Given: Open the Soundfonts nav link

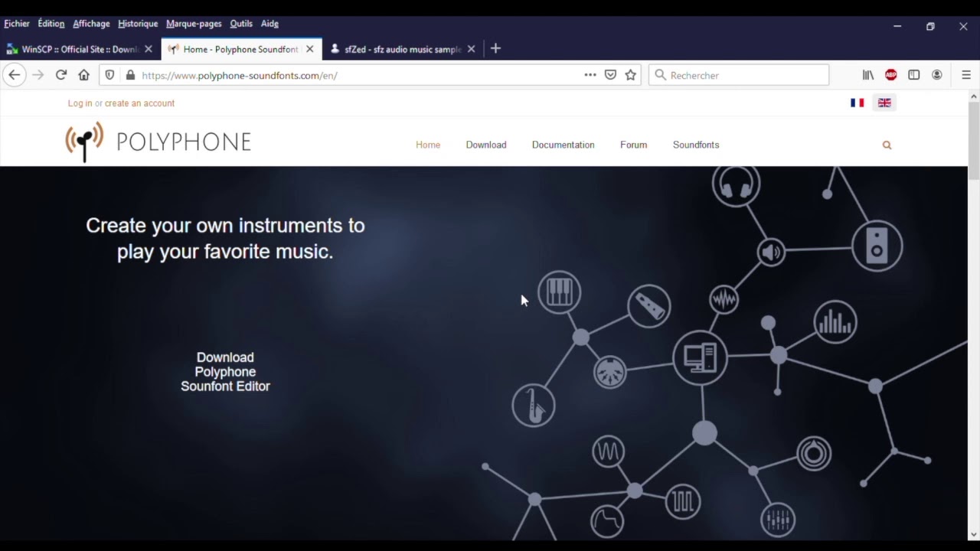Looking at the screenshot, I should click(696, 145).
